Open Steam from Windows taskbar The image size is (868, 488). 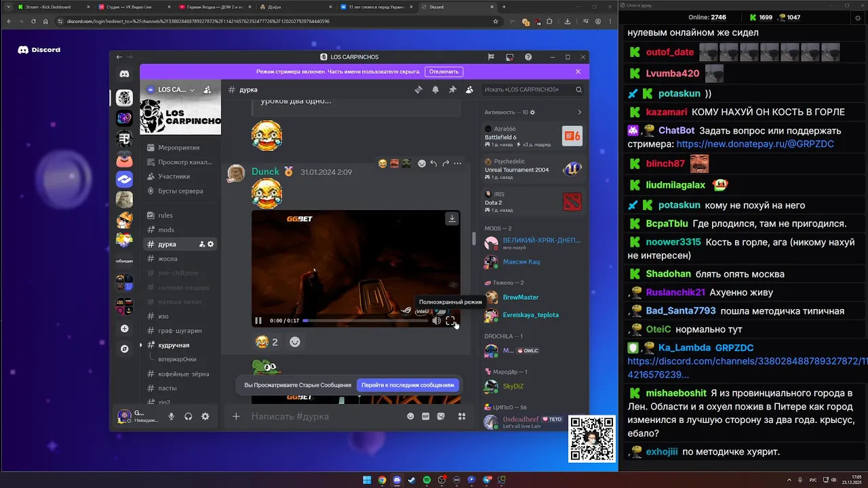[x=412, y=480]
